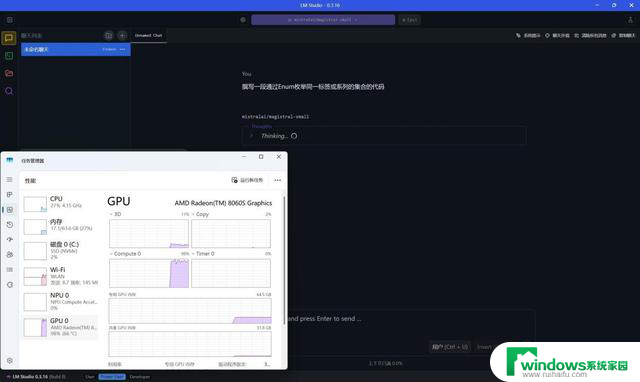Click the rightmost chat toolbar option at top-right
The height and width of the screenshot is (382, 640).
[623, 36]
